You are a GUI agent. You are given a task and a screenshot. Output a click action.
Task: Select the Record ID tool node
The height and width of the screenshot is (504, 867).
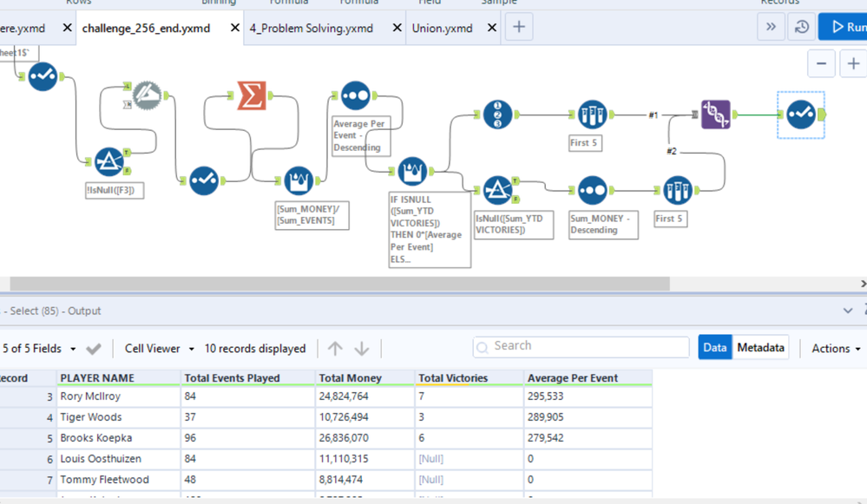click(497, 115)
